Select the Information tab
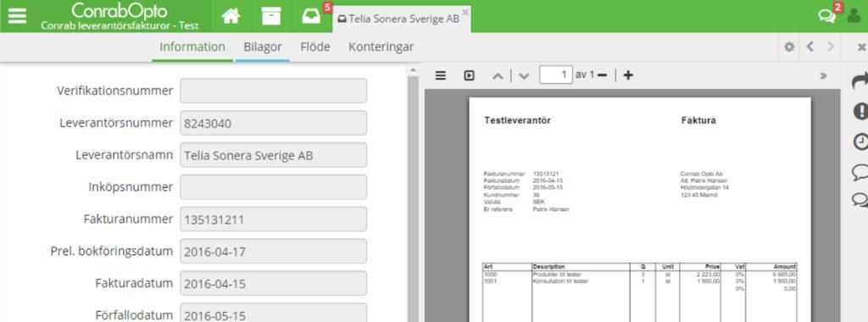The height and width of the screenshot is (322, 868). pos(192,47)
